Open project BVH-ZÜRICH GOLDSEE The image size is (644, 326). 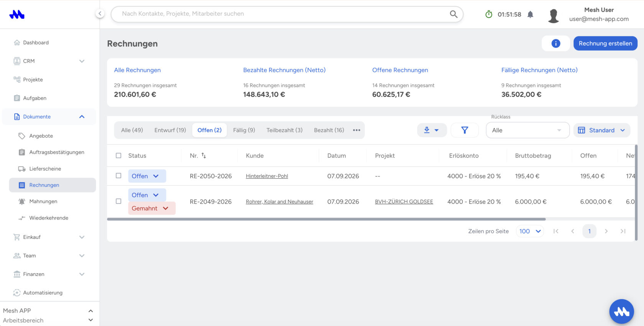point(404,201)
